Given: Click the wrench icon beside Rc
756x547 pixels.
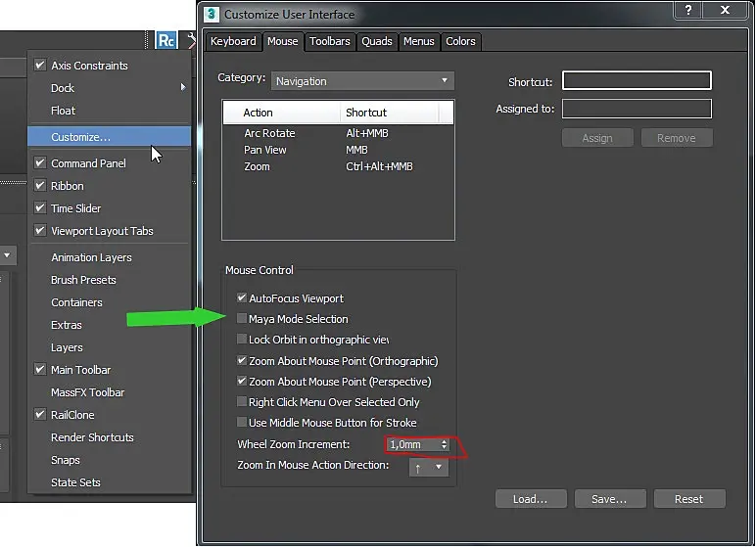Looking at the screenshot, I should tap(191, 40).
